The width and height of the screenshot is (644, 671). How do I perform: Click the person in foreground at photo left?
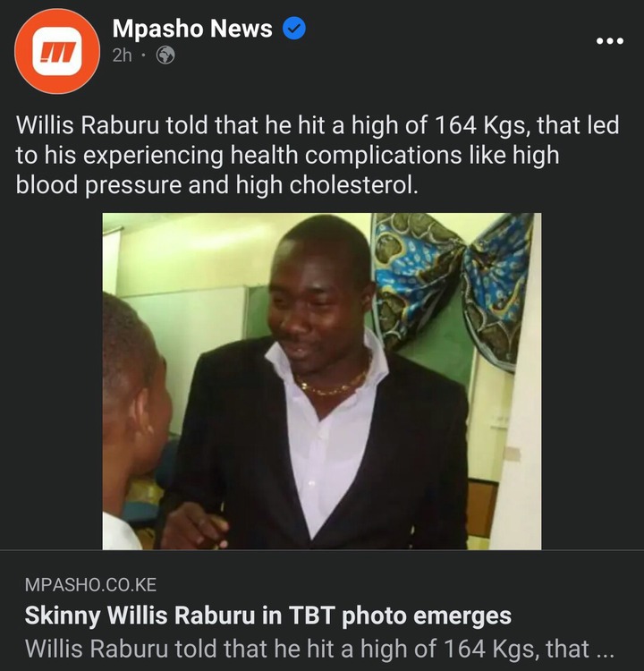pos(135,421)
